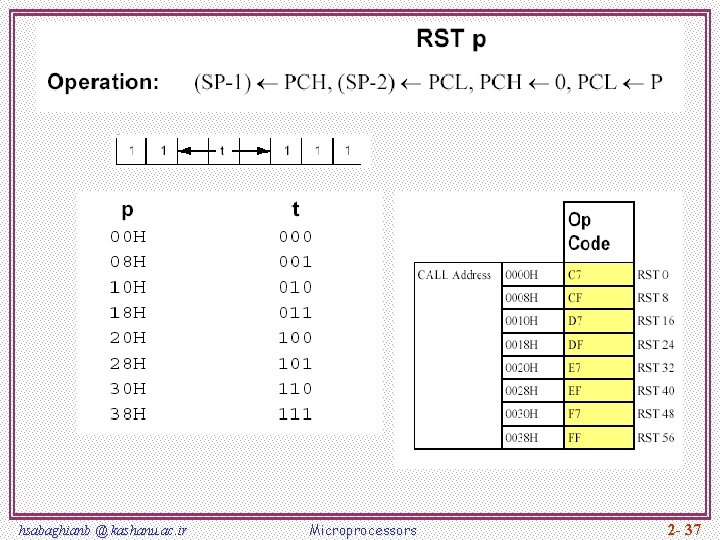This screenshot has width=720, height=540.
Task: Click the yellow opcode cell 'F7'
Action: coord(599,414)
